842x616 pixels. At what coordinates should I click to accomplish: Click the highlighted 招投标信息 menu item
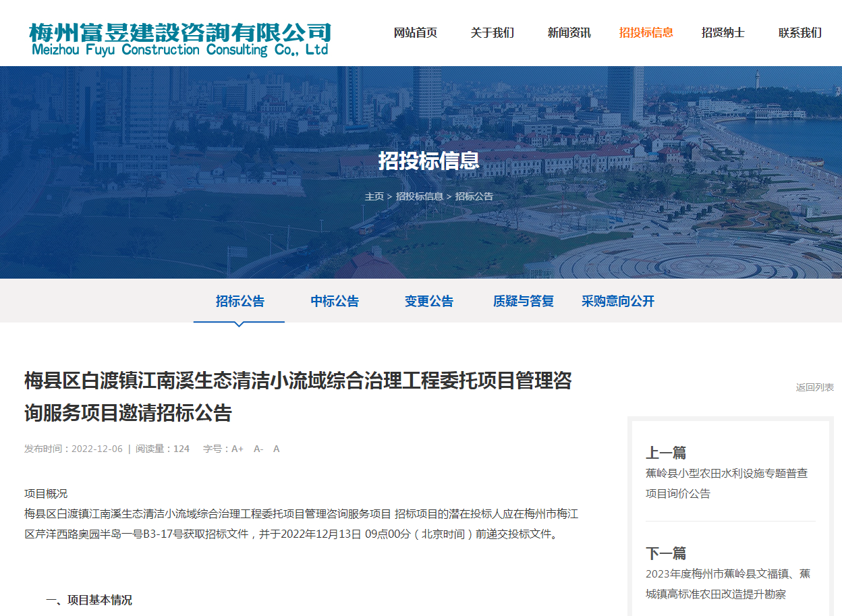pyautogui.click(x=646, y=32)
